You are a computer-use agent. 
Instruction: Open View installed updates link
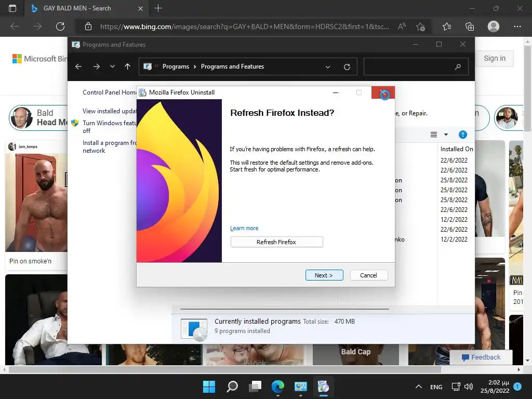(110, 111)
